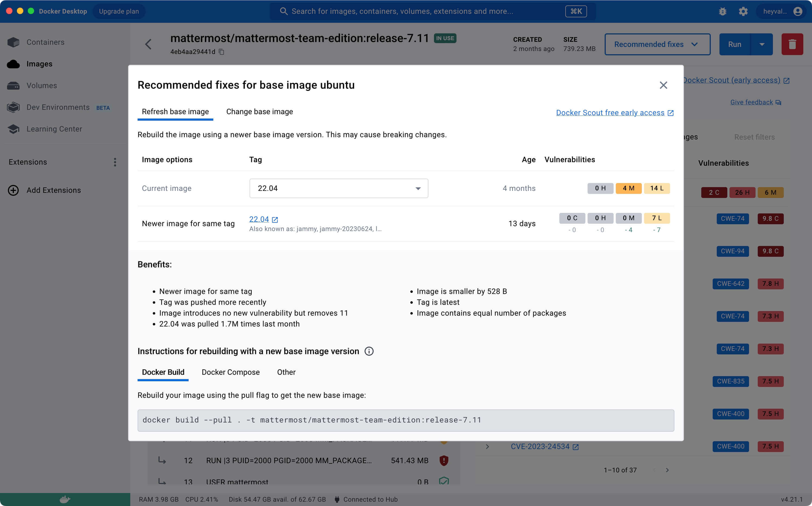The height and width of the screenshot is (506, 812).
Task: Click the delete image trash icon
Action: (x=792, y=44)
